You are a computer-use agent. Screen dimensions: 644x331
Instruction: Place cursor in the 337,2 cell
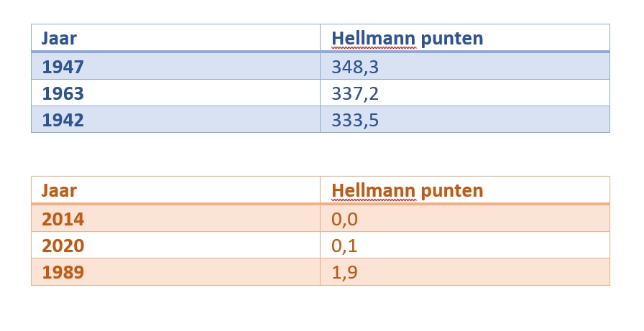coord(354,93)
